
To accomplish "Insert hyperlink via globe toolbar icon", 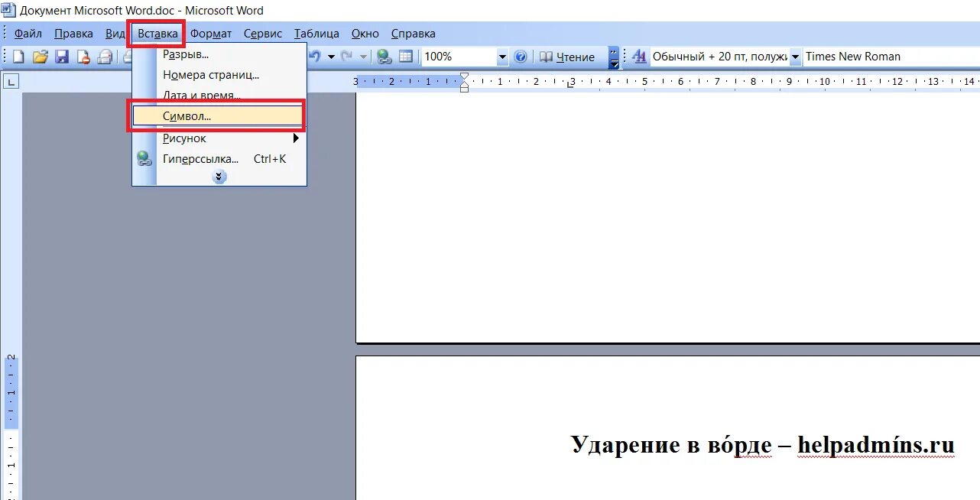I will [x=385, y=57].
